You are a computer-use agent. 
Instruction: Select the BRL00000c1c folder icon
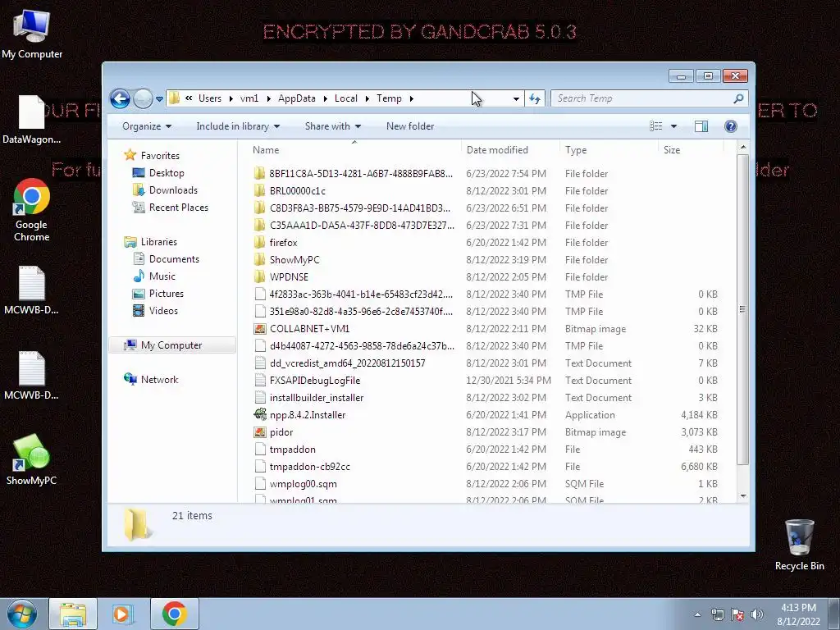tap(260, 190)
